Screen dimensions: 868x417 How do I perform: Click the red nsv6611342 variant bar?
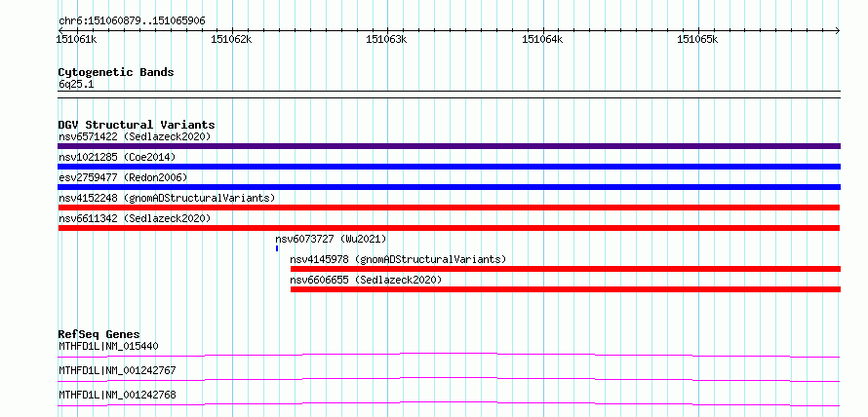click(x=449, y=228)
